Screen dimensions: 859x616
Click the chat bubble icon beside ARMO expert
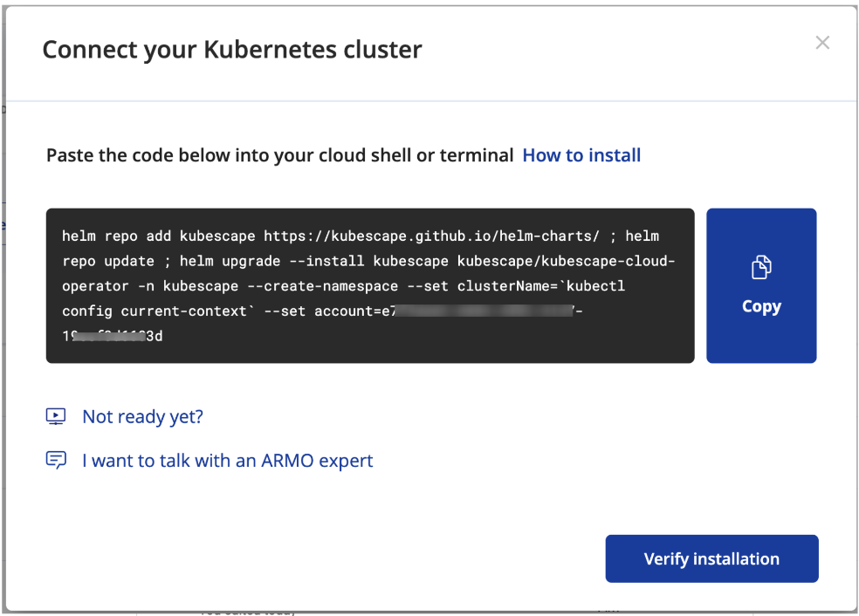click(x=56, y=461)
